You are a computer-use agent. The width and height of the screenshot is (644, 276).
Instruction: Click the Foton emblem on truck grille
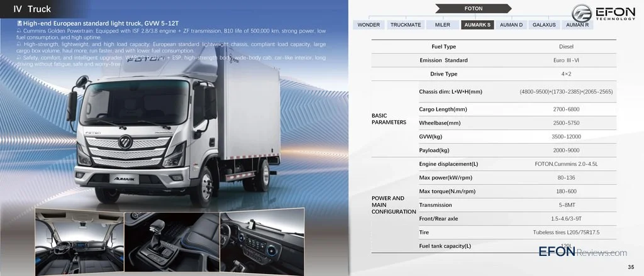(x=126, y=141)
